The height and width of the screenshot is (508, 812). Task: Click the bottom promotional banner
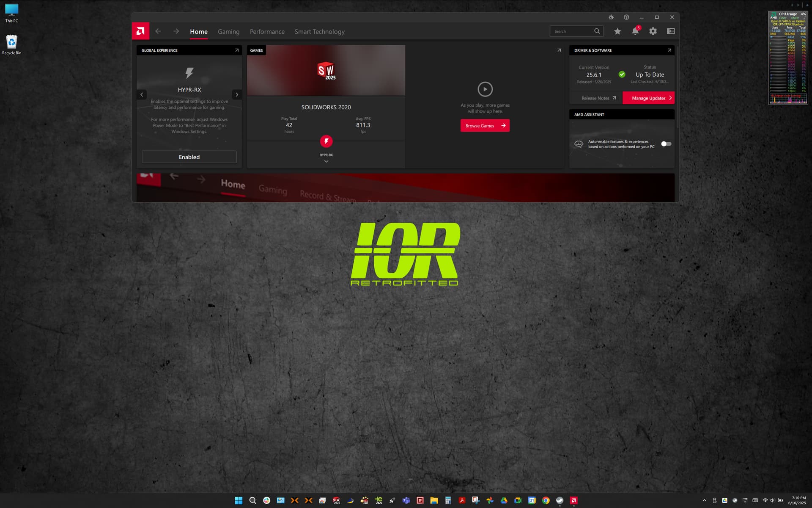tap(406, 188)
